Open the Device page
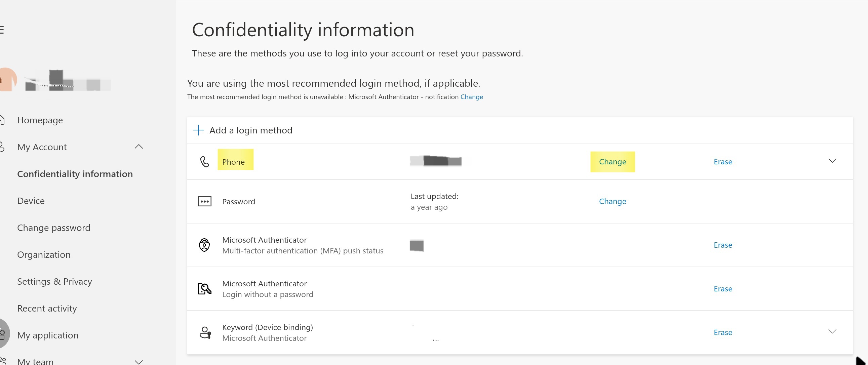The width and height of the screenshot is (868, 365). (31, 201)
